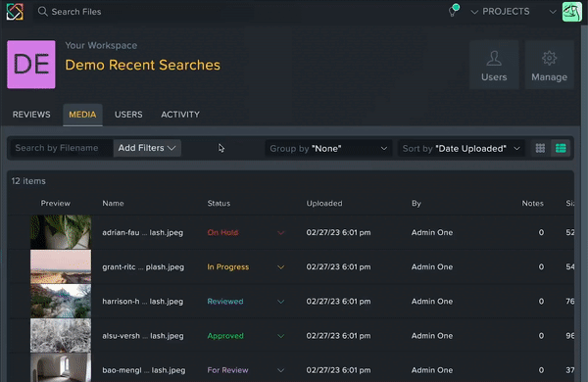Open the Manage settings gear
588x382 pixels.
(x=549, y=65)
